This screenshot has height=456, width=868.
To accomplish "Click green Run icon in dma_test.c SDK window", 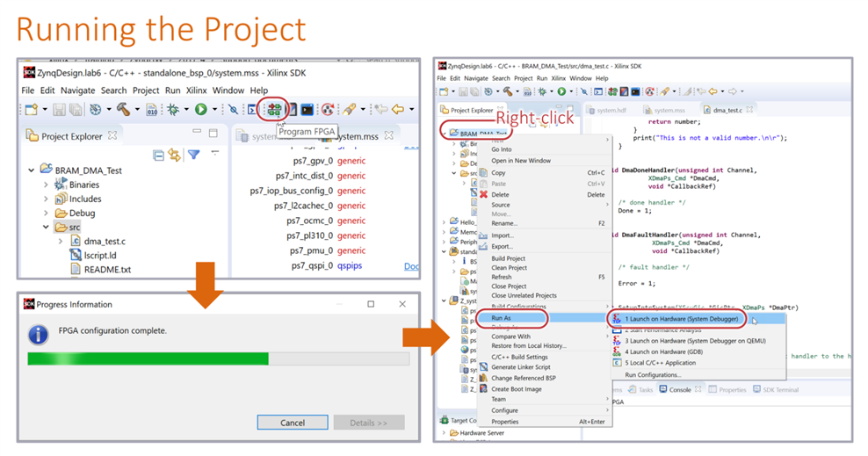I will click(x=562, y=91).
